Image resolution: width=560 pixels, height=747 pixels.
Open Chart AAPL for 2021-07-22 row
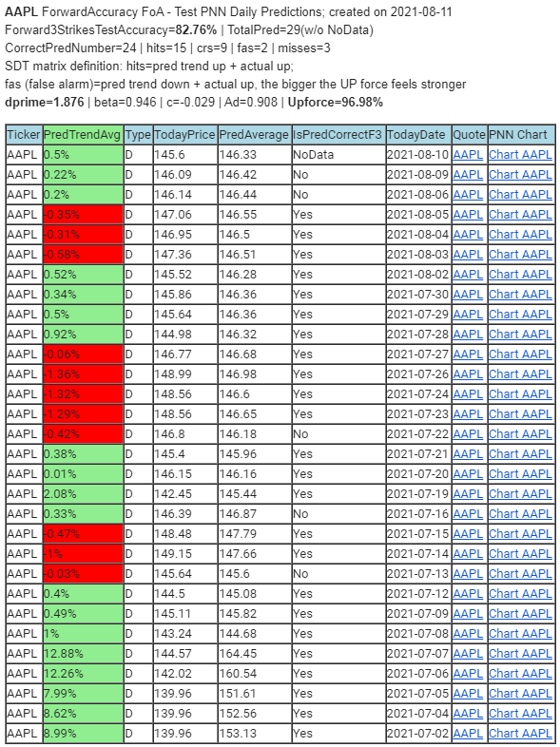(520, 434)
